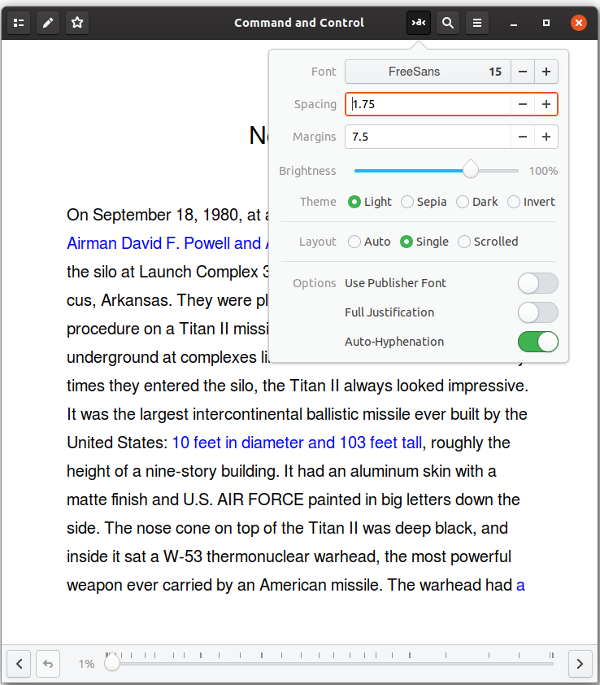Open the FreeSans font chooser
The width and height of the screenshot is (600, 685).
coord(427,72)
